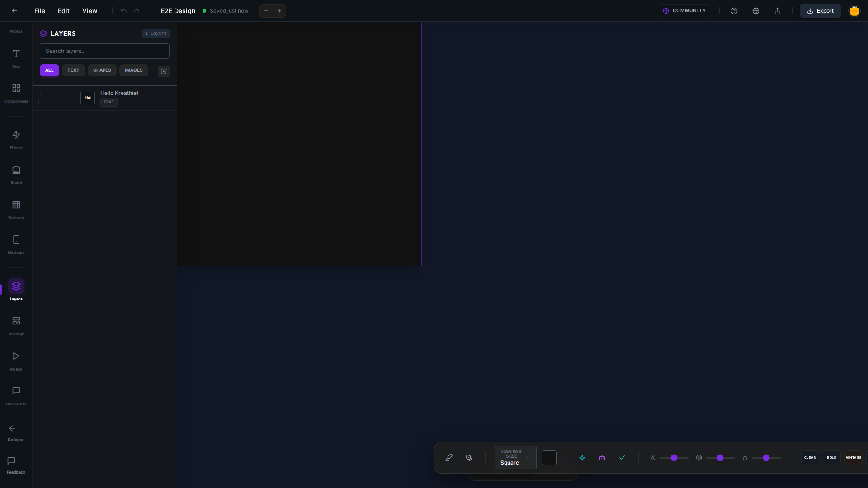Filter layers by Shapes
Image resolution: width=868 pixels, height=488 pixels.
click(102, 70)
